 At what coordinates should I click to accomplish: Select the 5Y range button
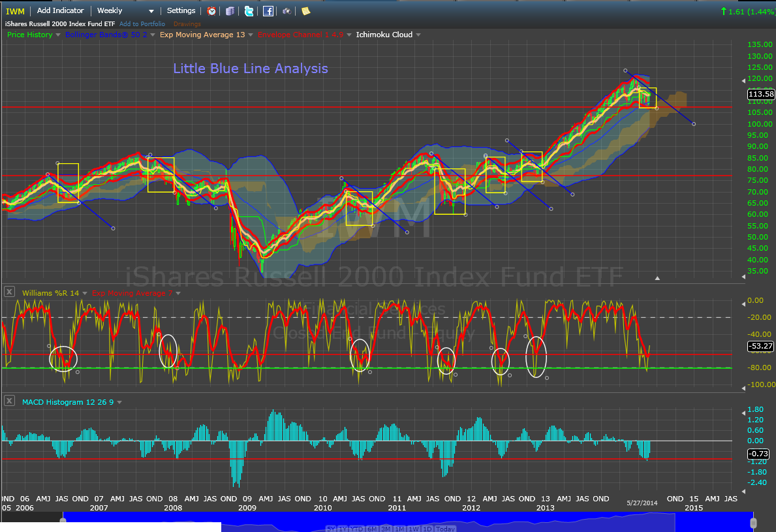[x=331, y=529]
